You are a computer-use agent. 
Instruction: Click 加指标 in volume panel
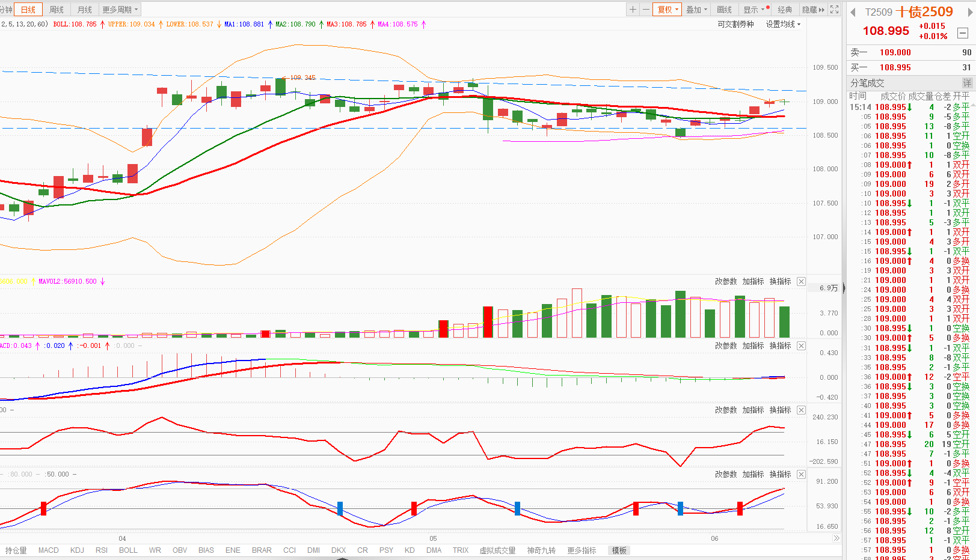pos(753,281)
